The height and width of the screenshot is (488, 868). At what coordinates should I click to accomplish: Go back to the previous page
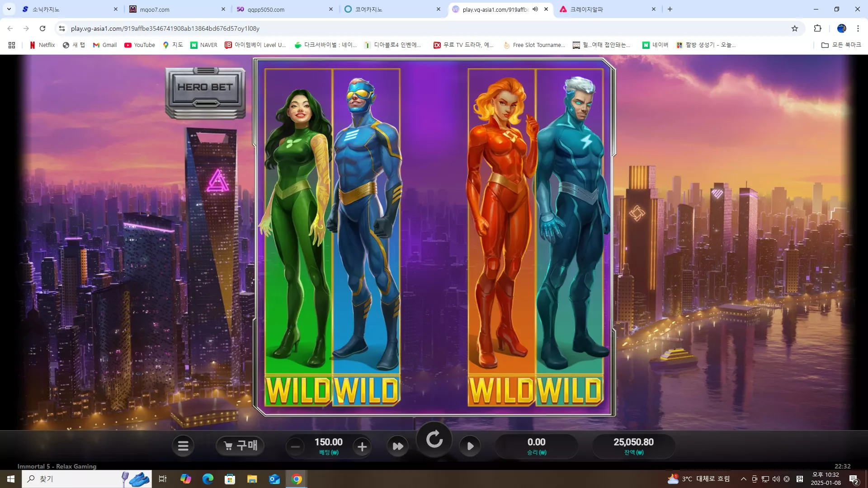coord(10,28)
